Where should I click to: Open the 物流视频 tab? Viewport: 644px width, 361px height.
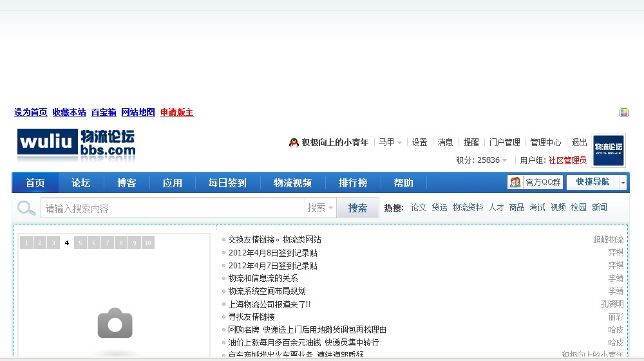(x=292, y=183)
